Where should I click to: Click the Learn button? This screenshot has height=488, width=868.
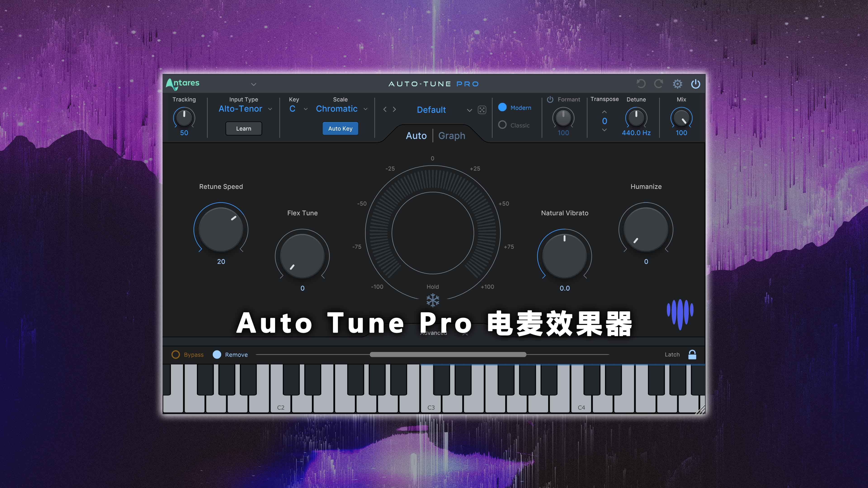pyautogui.click(x=243, y=128)
